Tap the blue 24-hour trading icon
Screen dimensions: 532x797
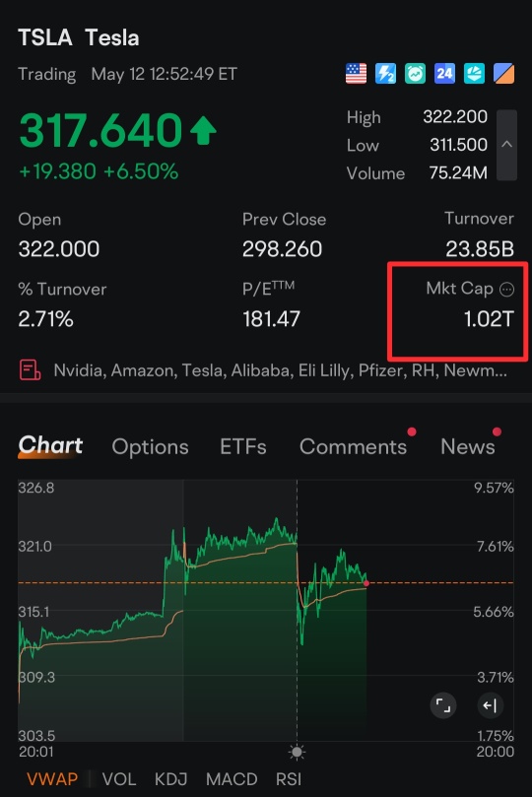point(444,74)
